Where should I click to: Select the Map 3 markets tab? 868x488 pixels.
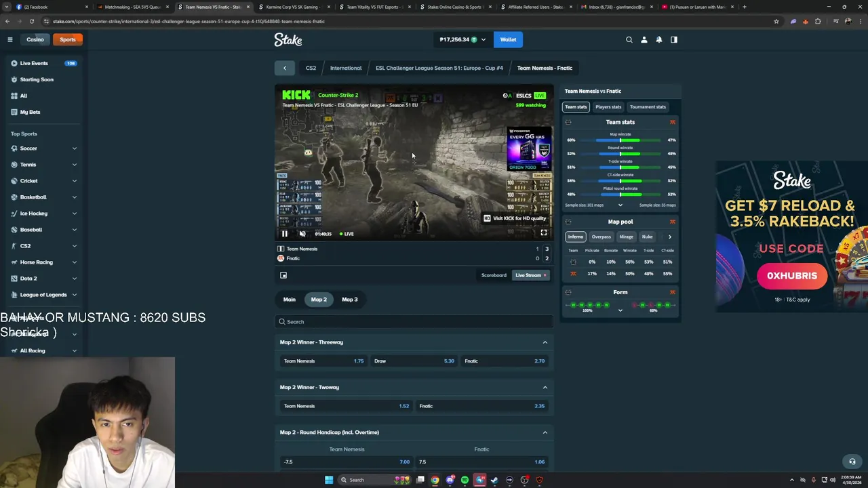pyautogui.click(x=350, y=300)
